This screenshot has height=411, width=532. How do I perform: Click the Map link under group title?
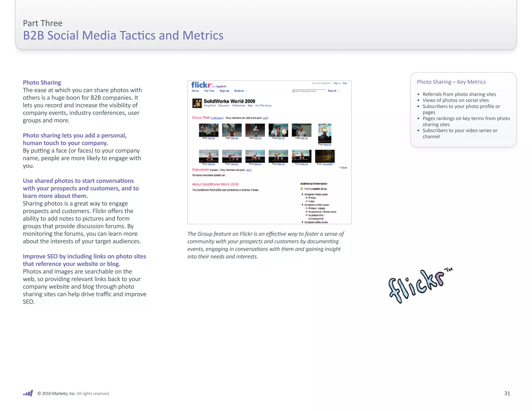(250, 106)
